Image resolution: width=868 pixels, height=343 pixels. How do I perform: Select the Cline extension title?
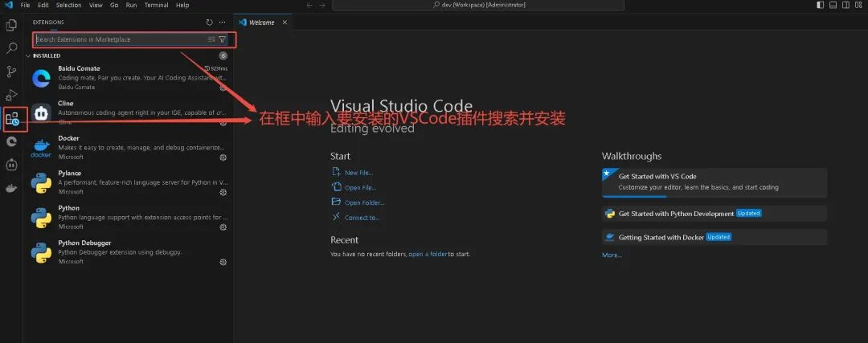click(x=65, y=104)
